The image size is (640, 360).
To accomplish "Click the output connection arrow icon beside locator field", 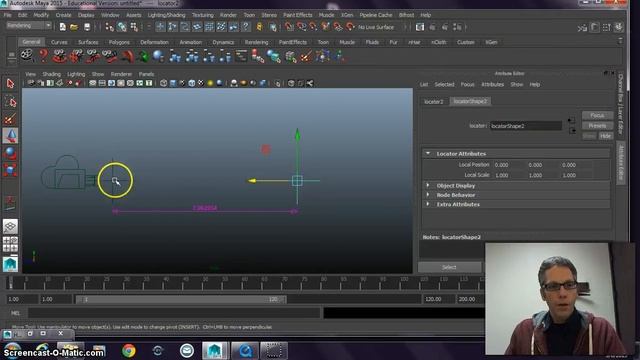I will pos(573,131).
